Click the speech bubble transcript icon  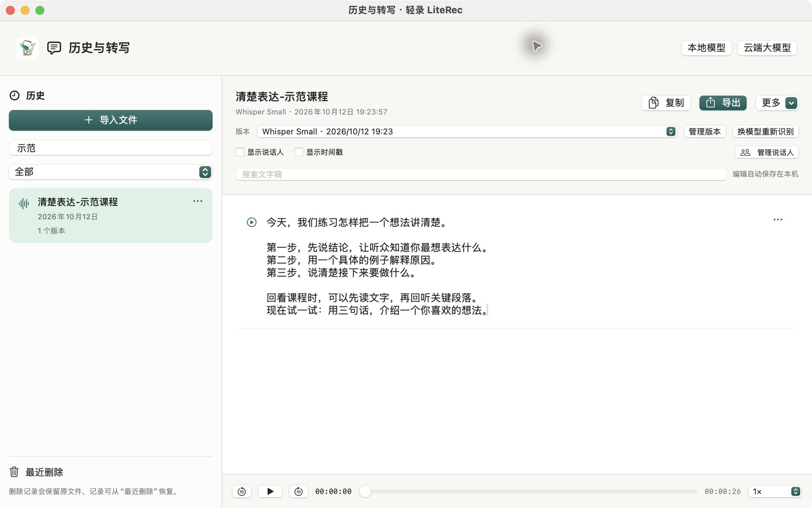point(54,48)
